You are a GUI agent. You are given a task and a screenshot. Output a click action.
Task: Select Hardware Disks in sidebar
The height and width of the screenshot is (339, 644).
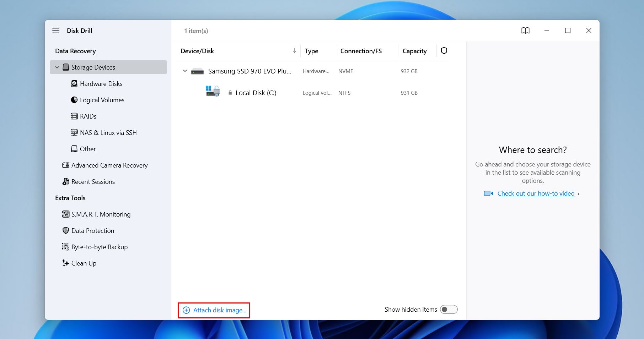(101, 83)
